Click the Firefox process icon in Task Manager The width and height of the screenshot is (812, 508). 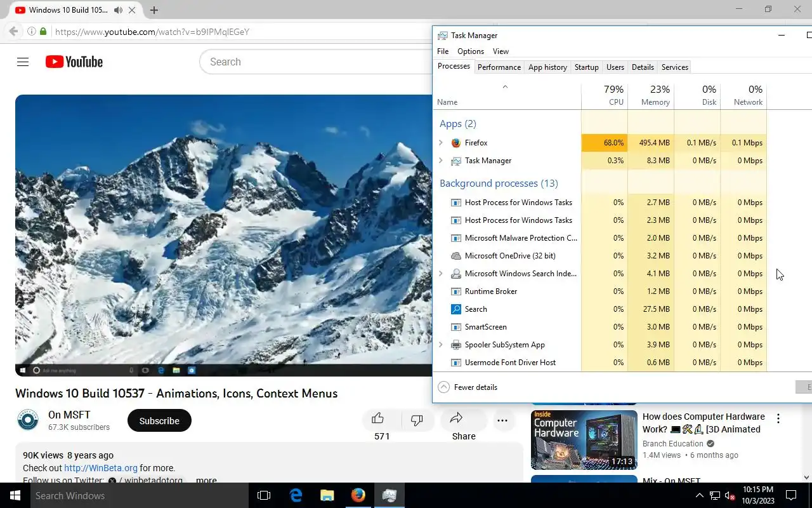[455, 143]
